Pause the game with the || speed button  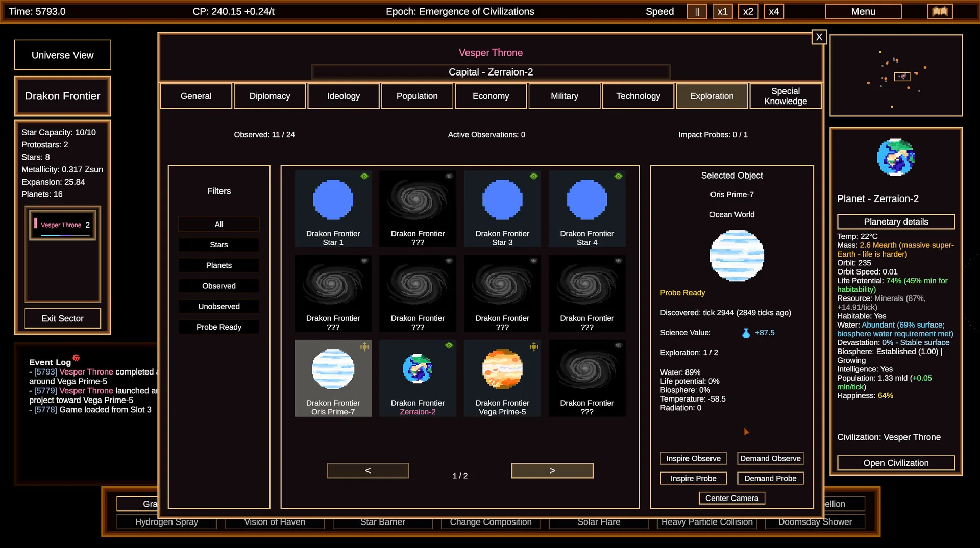point(697,11)
